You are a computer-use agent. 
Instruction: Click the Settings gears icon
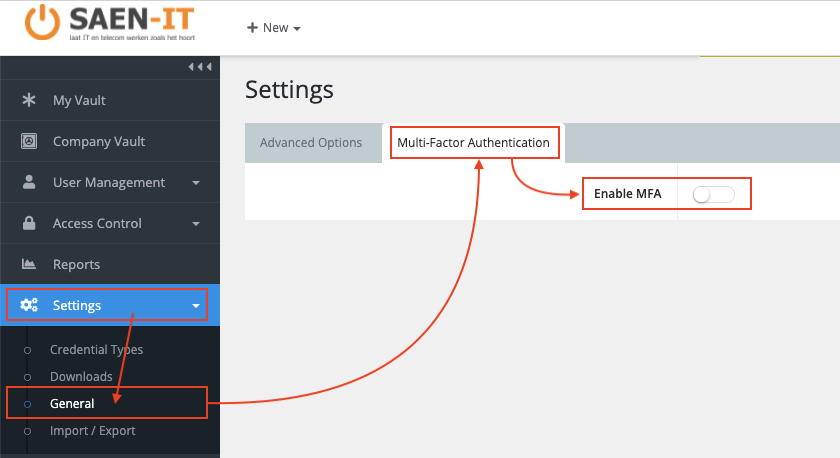tap(29, 305)
